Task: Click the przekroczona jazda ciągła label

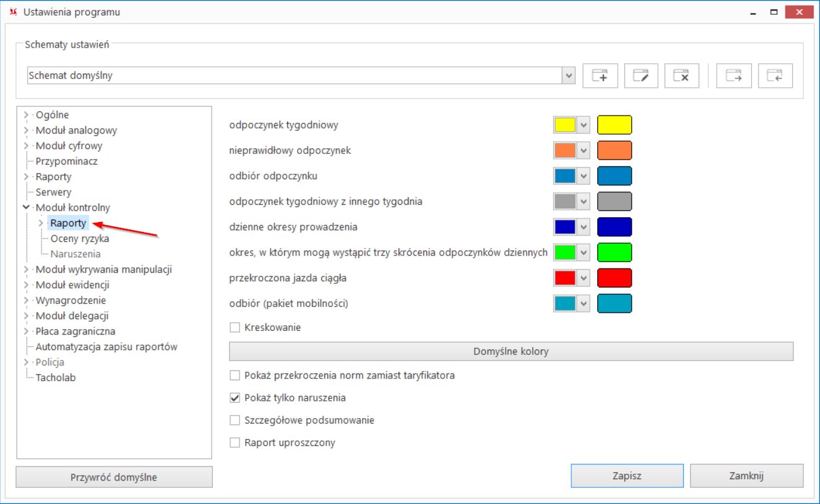Action: point(288,278)
